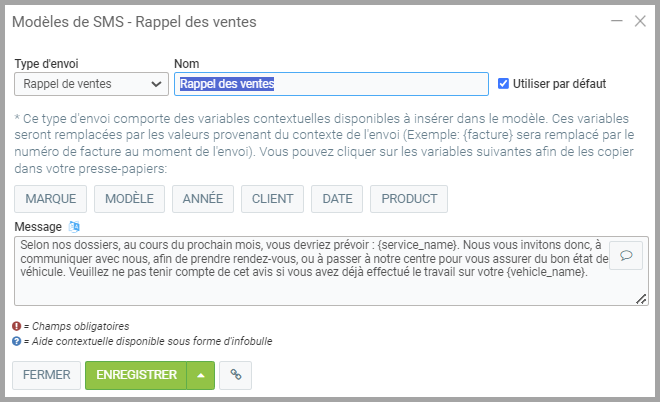
Task: Click the red mandatory fields legend icon
Action: coord(16,326)
